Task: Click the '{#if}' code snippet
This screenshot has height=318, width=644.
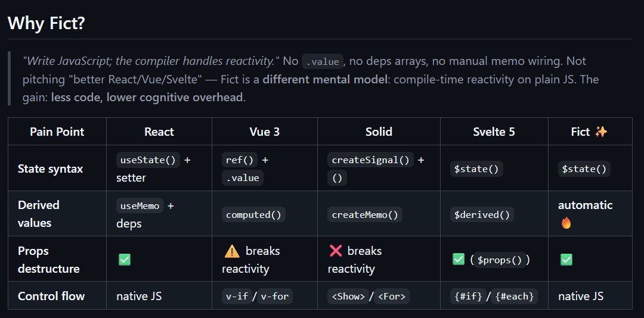Action: 467,296
